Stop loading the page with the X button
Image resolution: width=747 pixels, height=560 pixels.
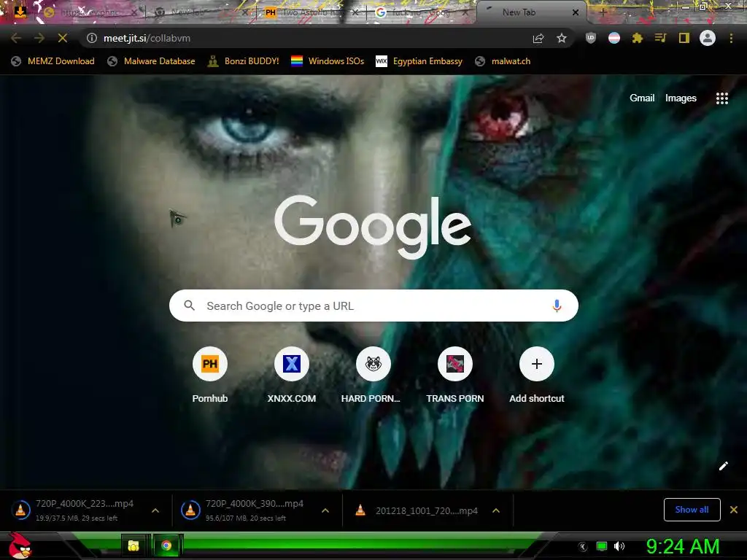(x=63, y=38)
